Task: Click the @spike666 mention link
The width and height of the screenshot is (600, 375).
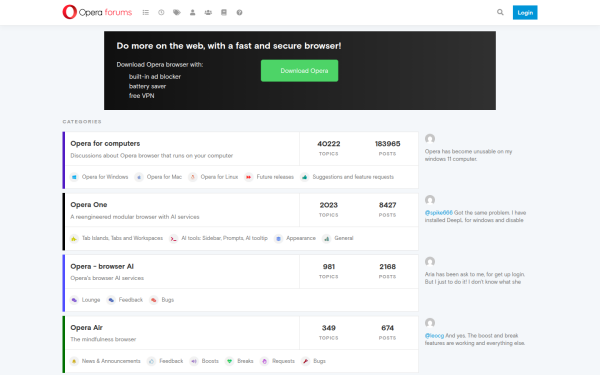Action: pos(439,212)
